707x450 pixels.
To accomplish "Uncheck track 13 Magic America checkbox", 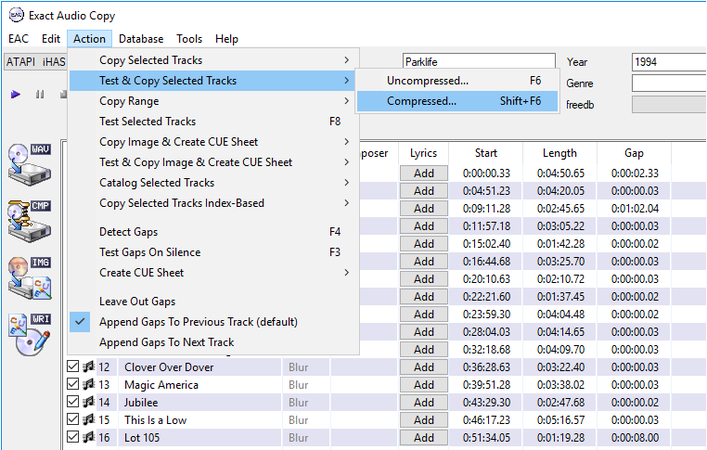I will coord(73,384).
